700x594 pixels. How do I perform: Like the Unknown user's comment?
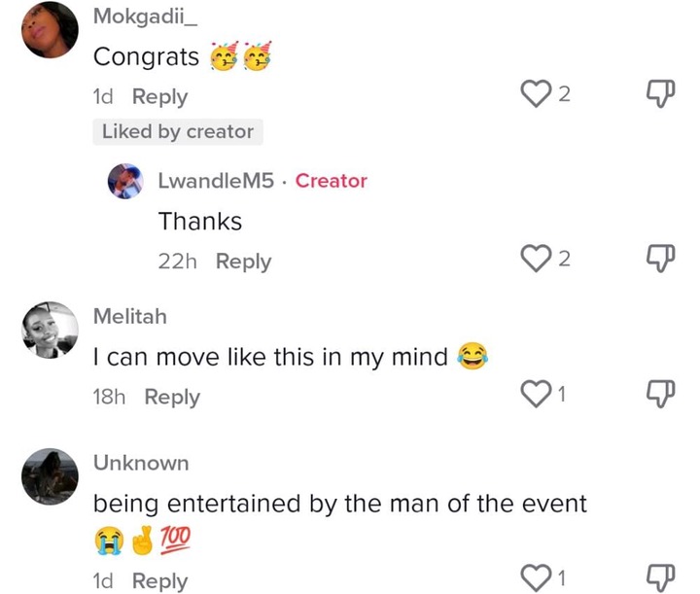coord(537,578)
